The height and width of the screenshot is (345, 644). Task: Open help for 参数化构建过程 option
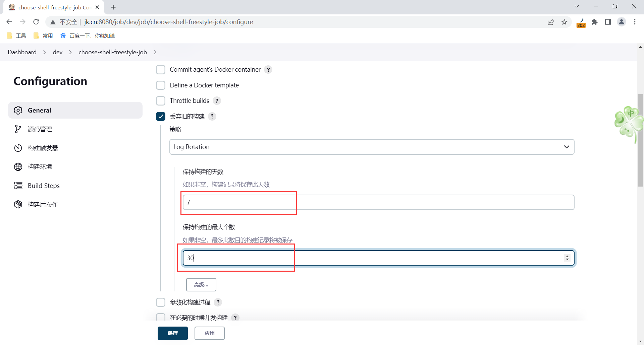(218, 302)
